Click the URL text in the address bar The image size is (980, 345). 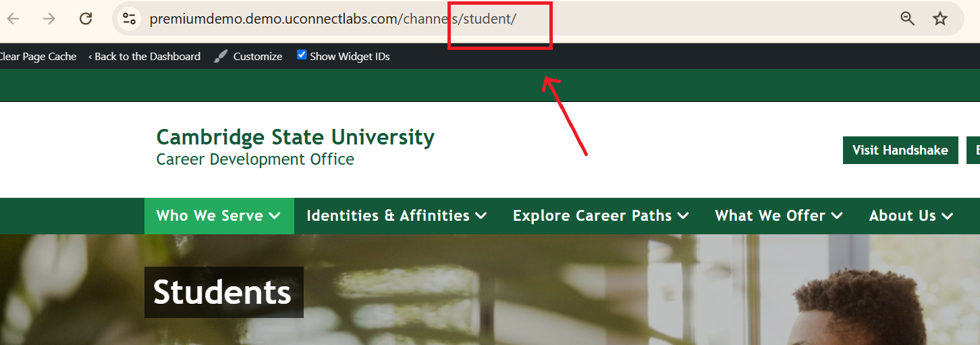click(x=332, y=19)
